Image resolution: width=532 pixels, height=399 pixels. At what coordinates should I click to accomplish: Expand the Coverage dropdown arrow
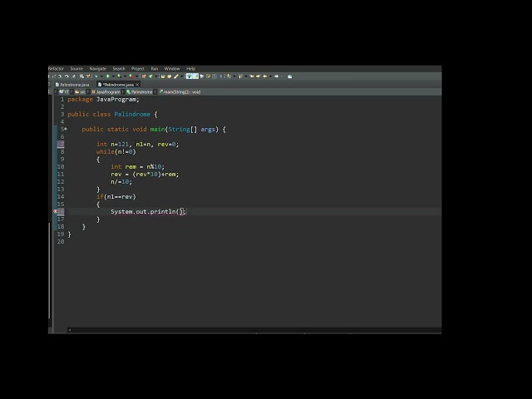click(125, 76)
